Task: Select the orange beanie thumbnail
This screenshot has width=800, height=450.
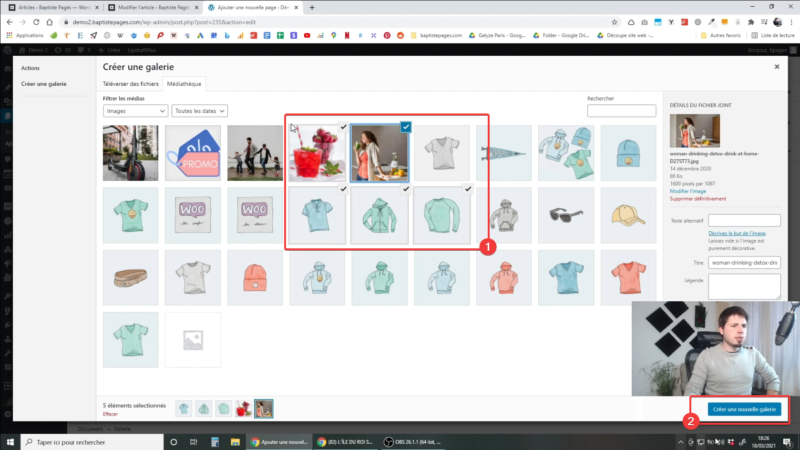Action: pyautogui.click(x=255, y=278)
